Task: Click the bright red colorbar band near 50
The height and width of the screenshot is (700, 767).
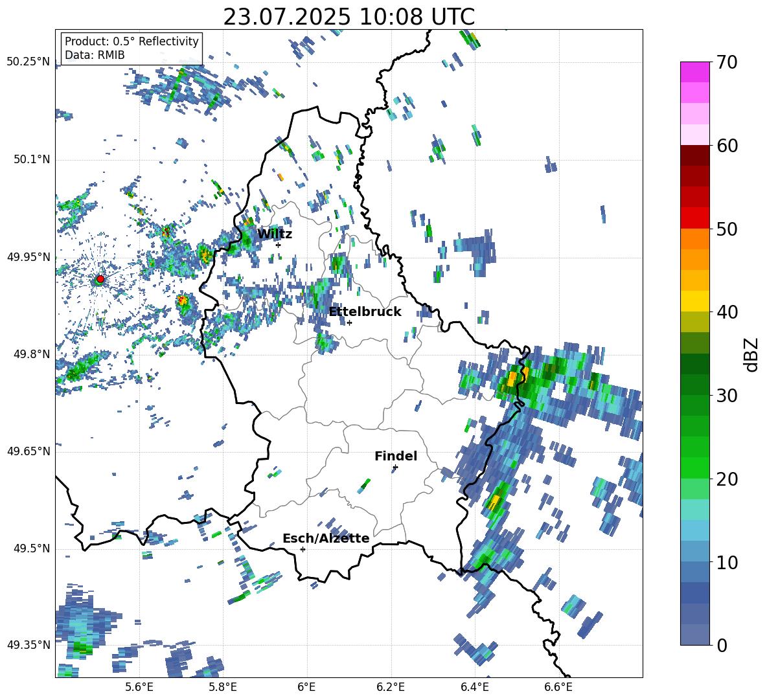Action: tap(694, 218)
